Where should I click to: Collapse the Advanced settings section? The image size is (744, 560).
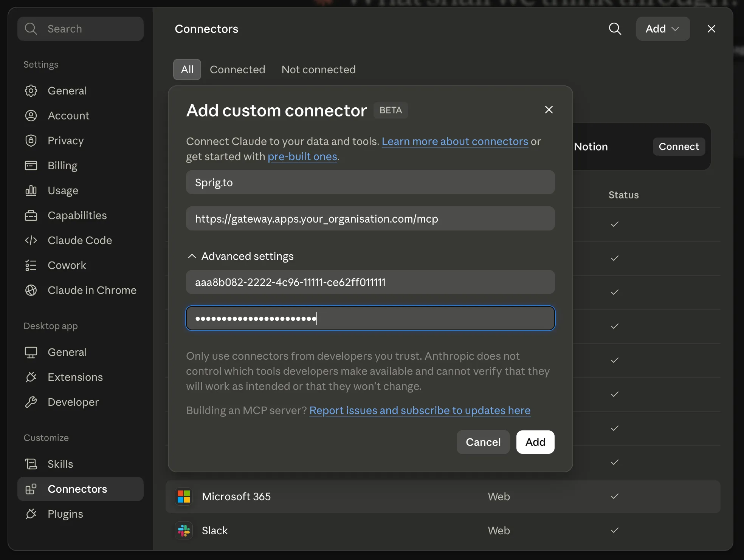[x=240, y=256]
